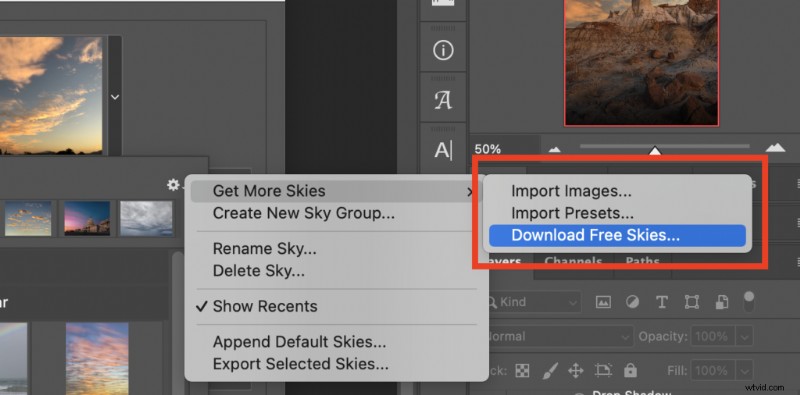This screenshot has height=395, width=800.
Task: Lock artboard nesting icon
Action: 603,370
